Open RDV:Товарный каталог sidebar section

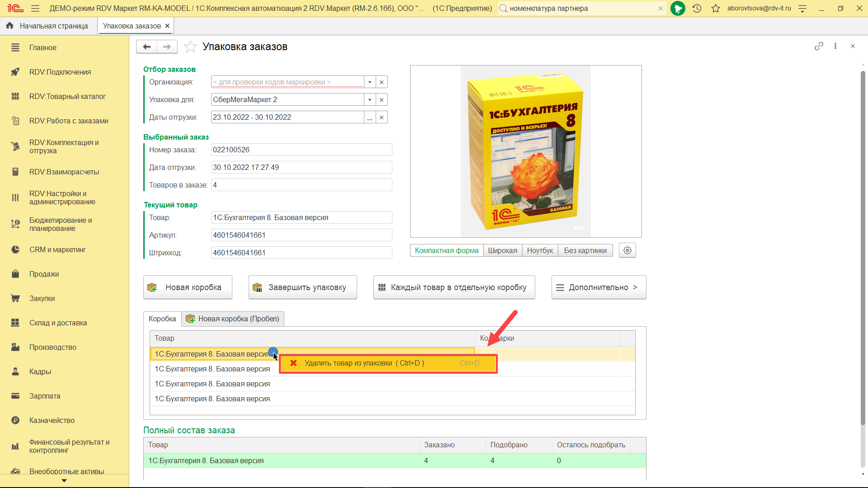(x=67, y=96)
